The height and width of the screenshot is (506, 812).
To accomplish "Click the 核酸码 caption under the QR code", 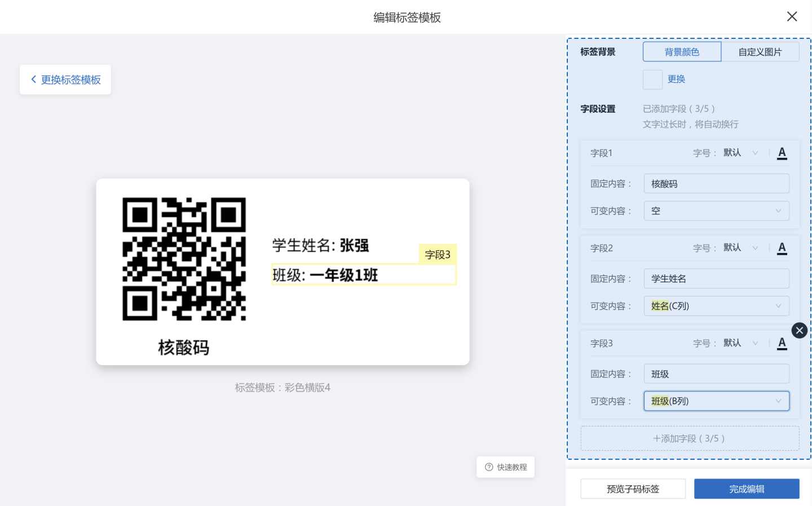I will click(x=184, y=348).
